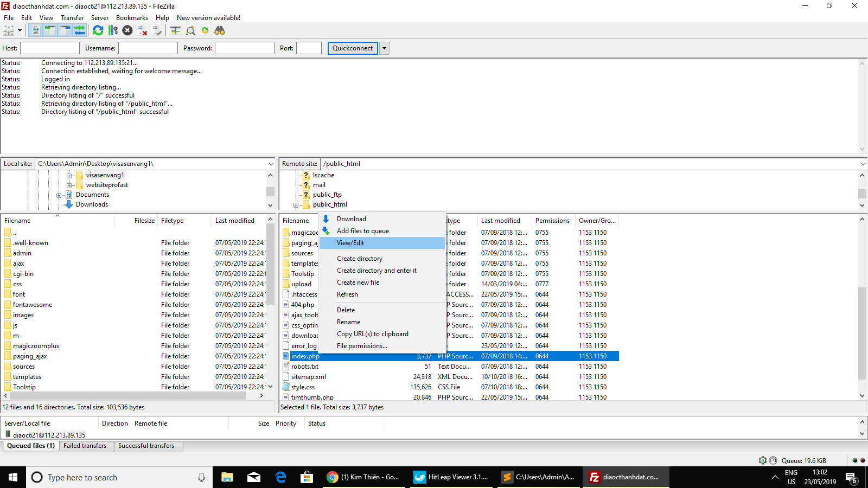Image resolution: width=868 pixels, height=488 pixels.
Task: Choose Create directory and enter it
Action: [382, 271]
